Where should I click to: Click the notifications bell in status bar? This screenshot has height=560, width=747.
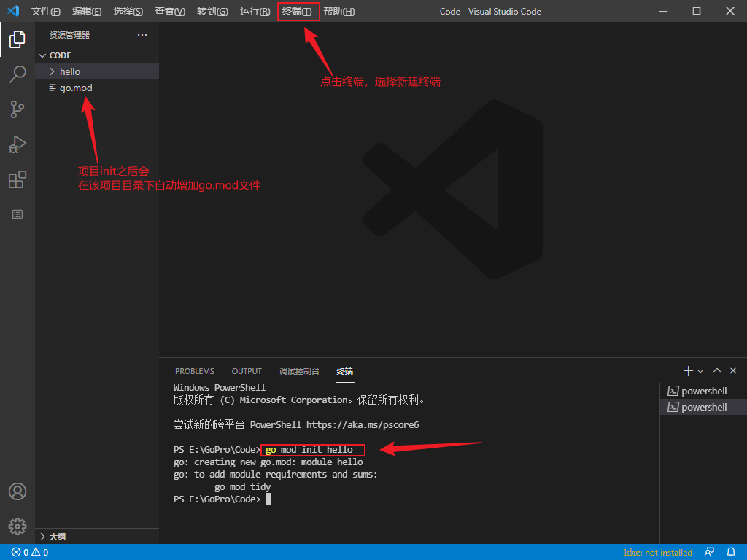(x=731, y=553)
